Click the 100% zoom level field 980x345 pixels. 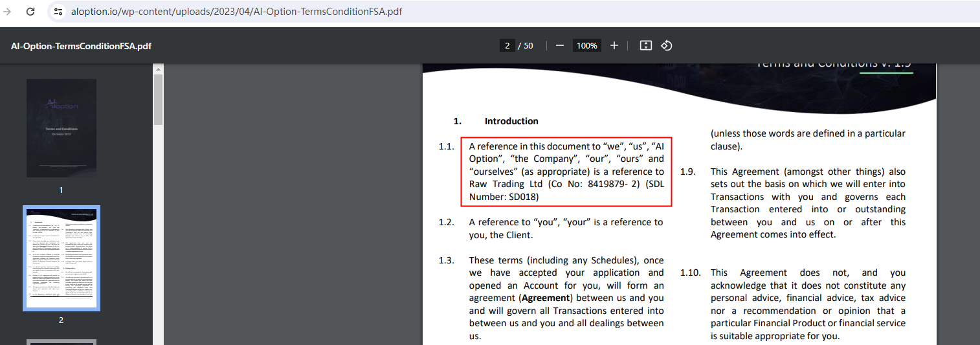click(587, 45)
